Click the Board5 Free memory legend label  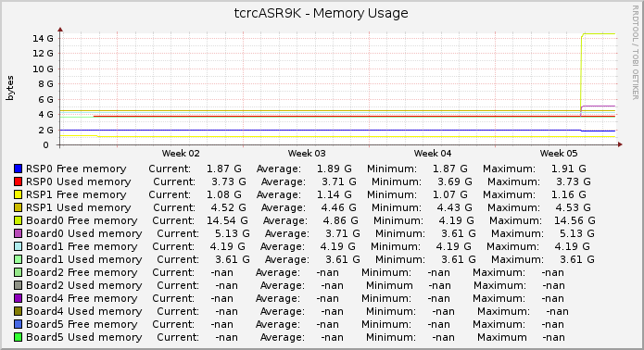[82, 324]
